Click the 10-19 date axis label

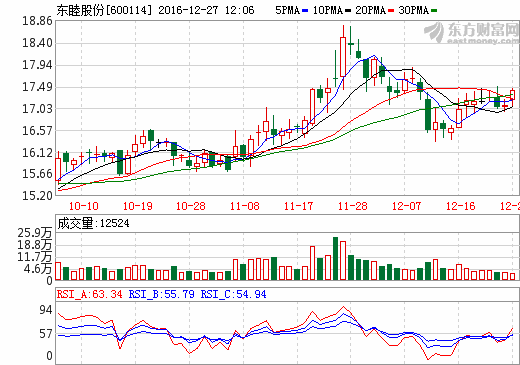pyautogui.click(x=138, y=206)
